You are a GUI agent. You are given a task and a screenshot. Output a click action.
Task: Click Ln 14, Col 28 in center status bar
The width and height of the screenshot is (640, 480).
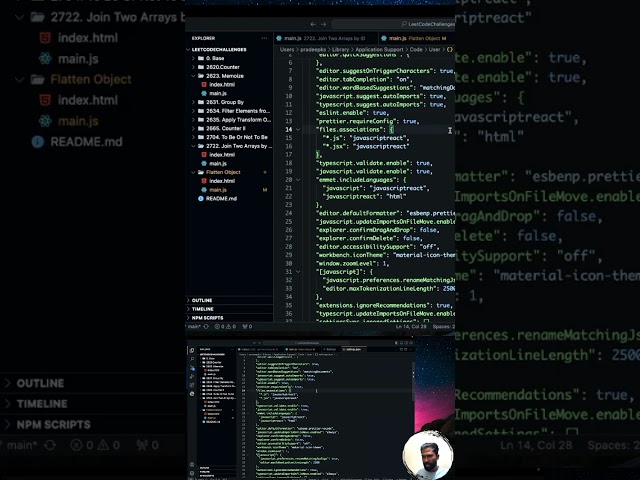tap(411, 327)
